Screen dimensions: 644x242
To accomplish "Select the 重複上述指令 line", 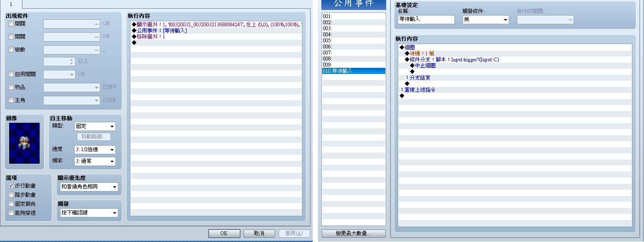I will [x=515, y=90].
